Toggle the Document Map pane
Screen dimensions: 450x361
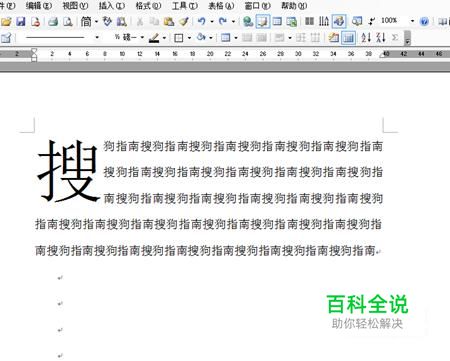pyautogui.click(x=357, y=22)
